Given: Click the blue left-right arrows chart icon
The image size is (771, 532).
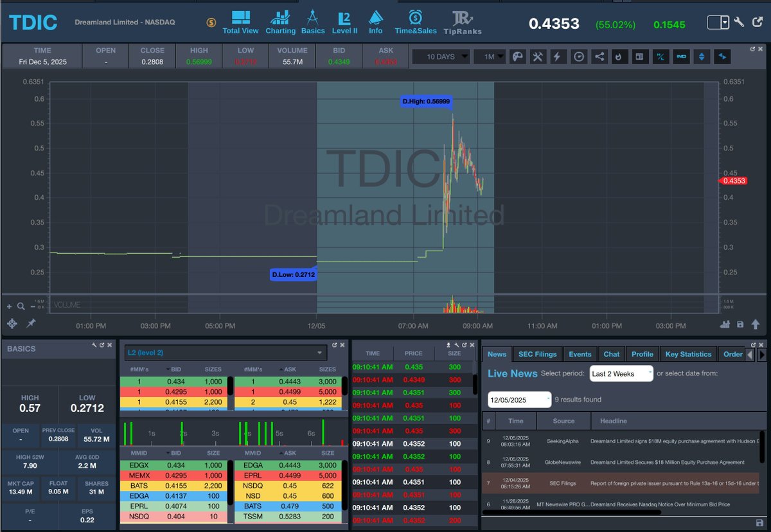Looking at the screenshot, I should (x=722, y=57).
